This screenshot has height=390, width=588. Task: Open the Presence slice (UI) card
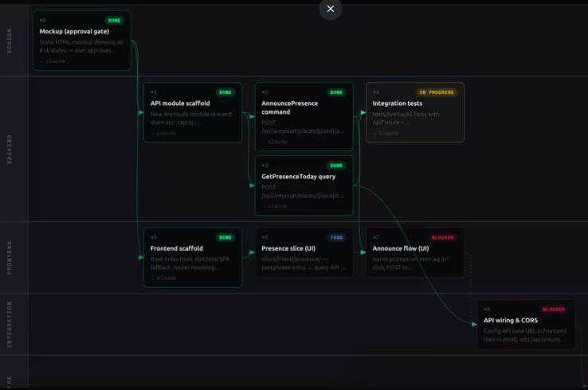pos(304,253)
